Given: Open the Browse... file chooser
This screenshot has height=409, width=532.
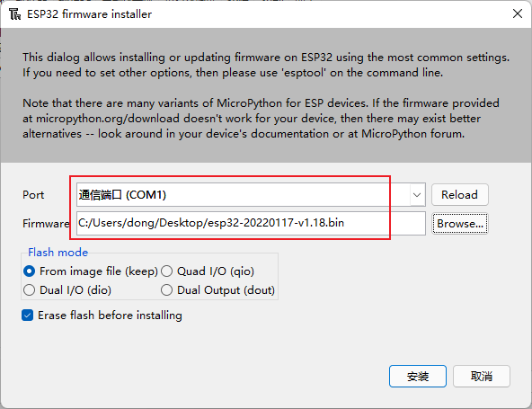Looking at the screenshot, I should [460, 223].
